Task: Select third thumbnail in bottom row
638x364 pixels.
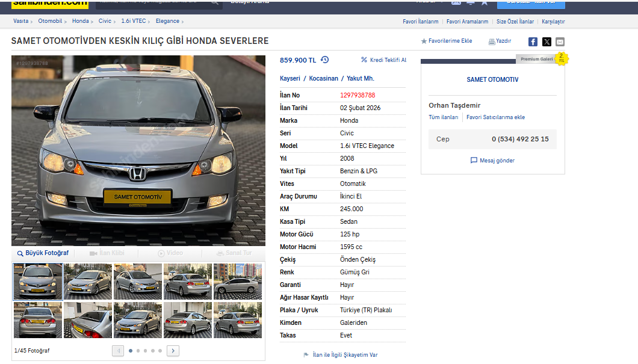Action: pos(138,320)
